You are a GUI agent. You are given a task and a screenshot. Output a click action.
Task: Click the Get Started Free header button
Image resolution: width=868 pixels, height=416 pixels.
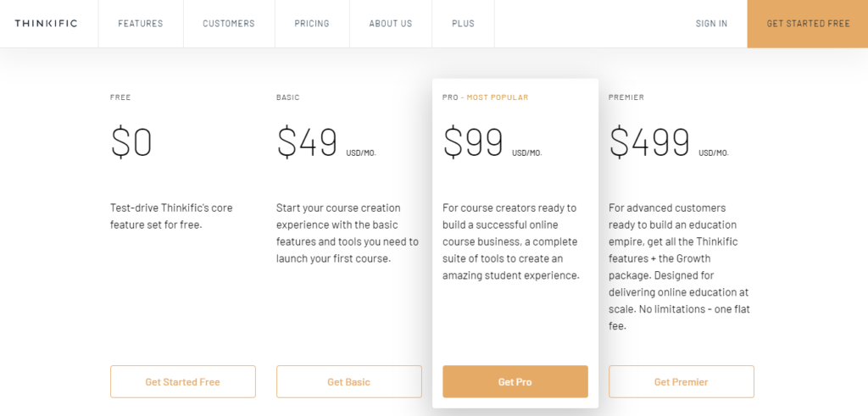(x=808, y=24)
